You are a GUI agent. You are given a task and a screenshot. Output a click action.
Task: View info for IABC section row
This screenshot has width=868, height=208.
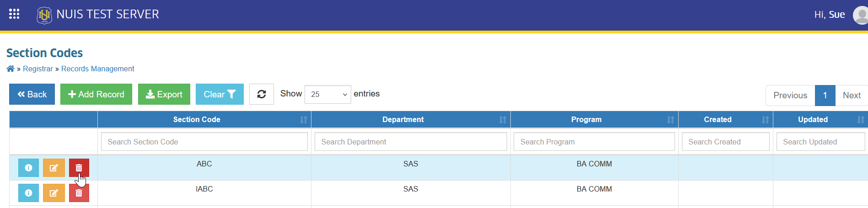(28, 193)
